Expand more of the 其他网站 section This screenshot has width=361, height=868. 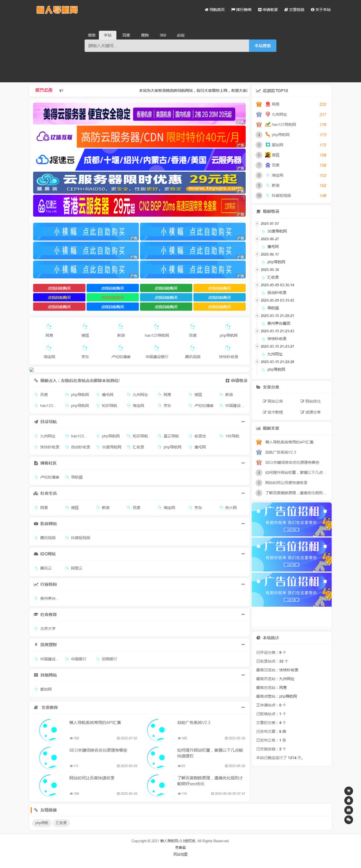click(x=243, y=675)
